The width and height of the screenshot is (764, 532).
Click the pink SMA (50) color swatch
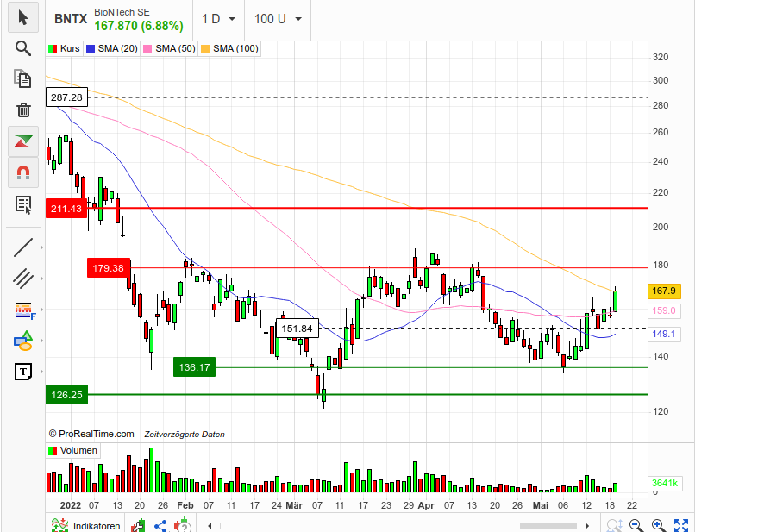(x=147, y=49)
